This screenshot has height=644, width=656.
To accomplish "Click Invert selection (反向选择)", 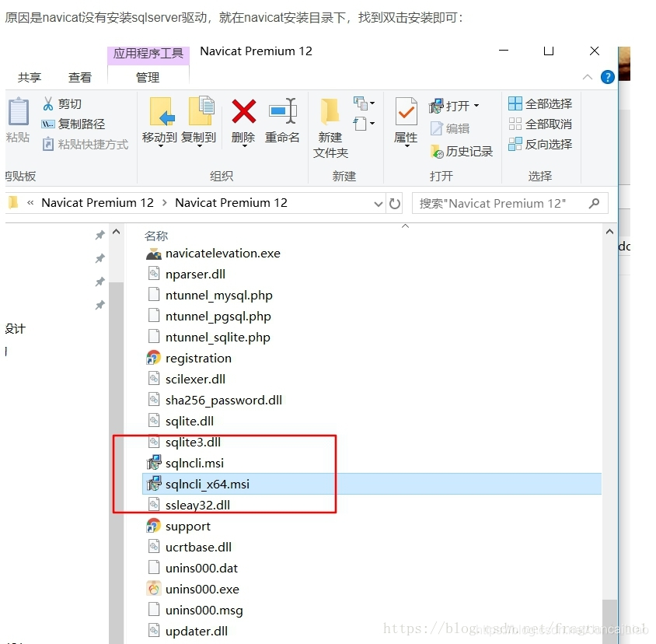I will coord(540,144).
